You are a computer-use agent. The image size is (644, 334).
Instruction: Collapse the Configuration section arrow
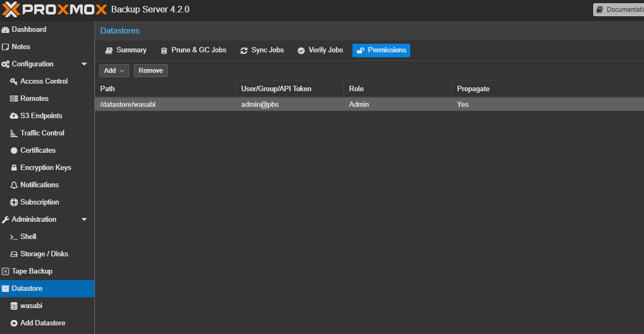click(x=84, y=64)
